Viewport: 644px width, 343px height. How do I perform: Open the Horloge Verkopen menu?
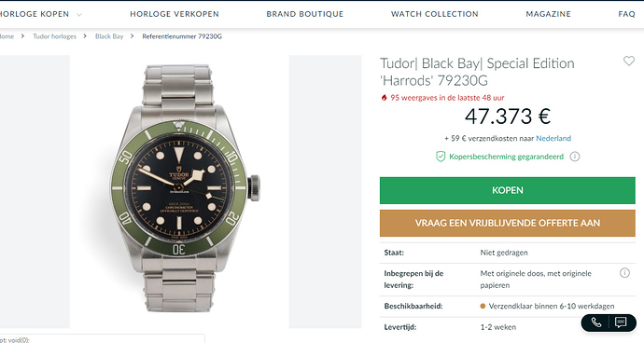(175, 14)
